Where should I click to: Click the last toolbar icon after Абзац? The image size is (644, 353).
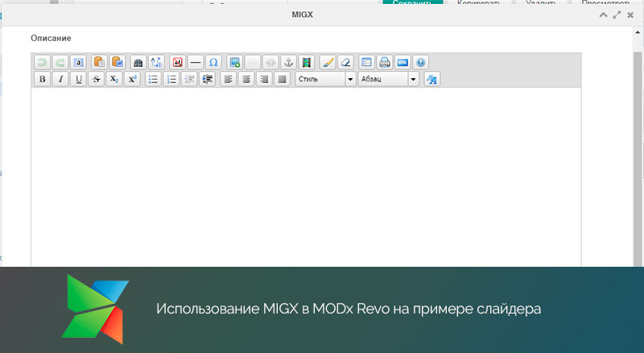(x=431, y=79)
